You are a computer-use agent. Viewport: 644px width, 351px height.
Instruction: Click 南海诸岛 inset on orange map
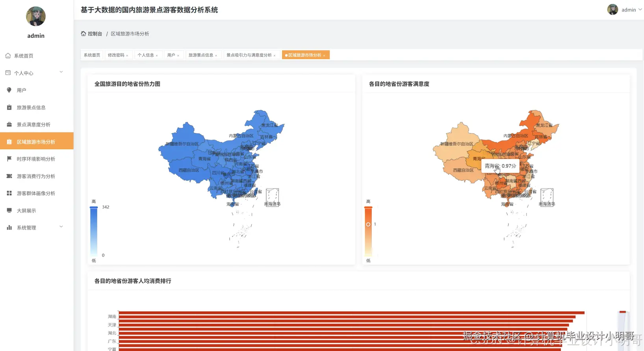point(547,197)
